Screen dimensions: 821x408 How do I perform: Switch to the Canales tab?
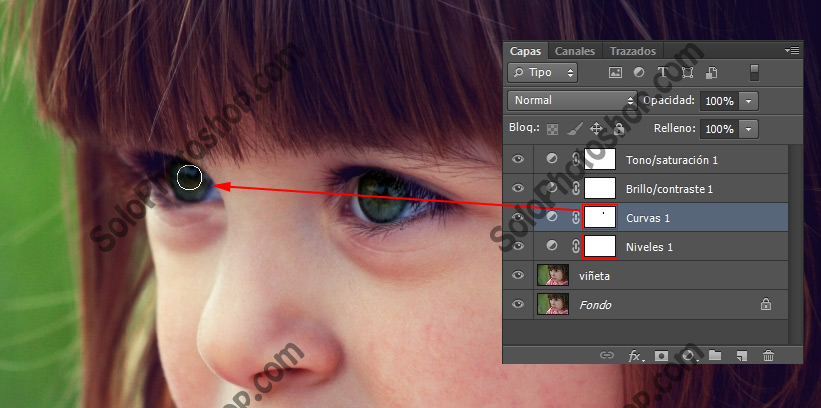(575, 51)
